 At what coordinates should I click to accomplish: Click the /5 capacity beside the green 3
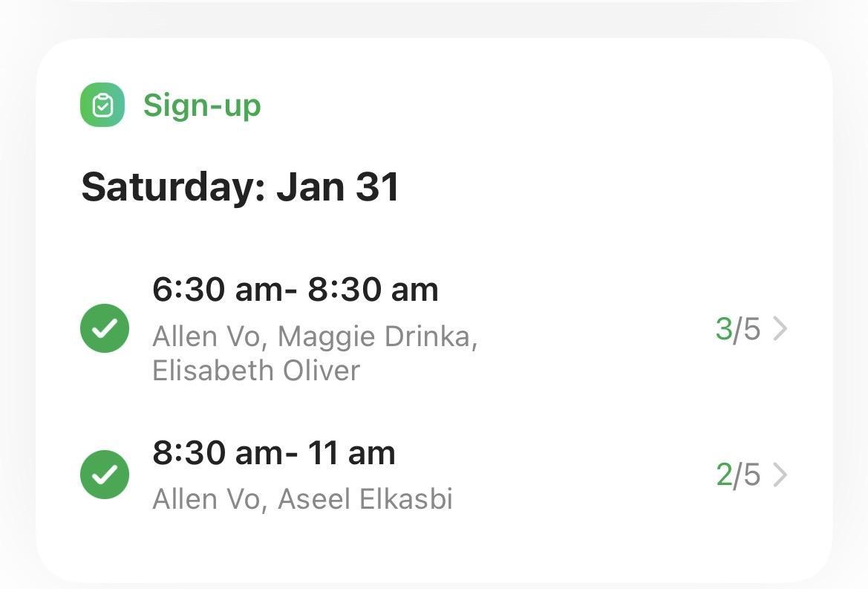point(748,328)
